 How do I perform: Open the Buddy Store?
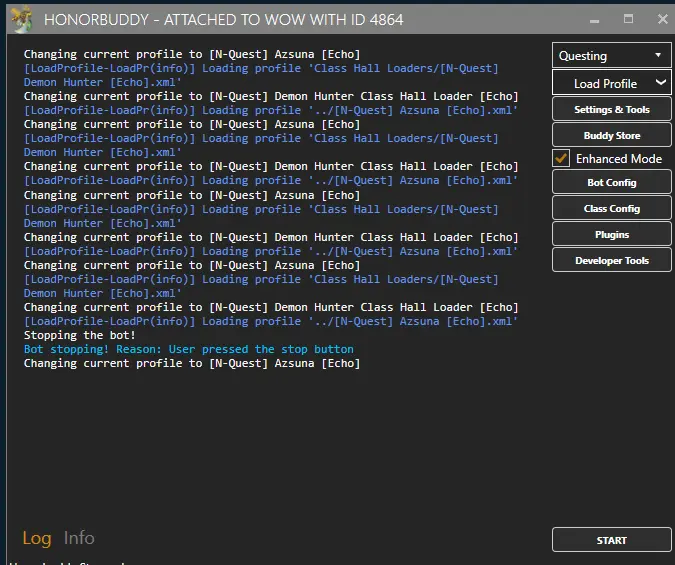(x=611, y=136)
